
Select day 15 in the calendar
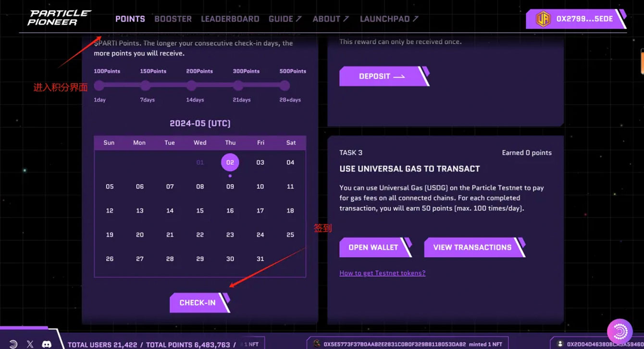[200, 211]
